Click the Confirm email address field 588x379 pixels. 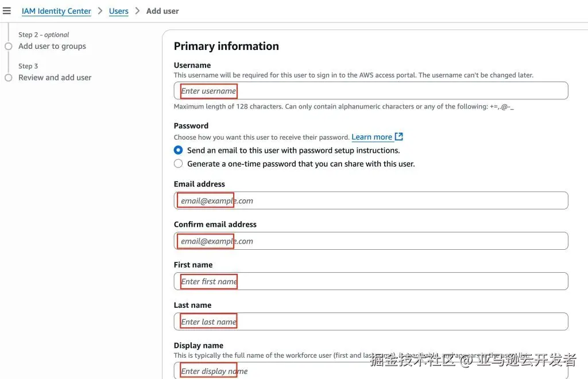(371, 241)
